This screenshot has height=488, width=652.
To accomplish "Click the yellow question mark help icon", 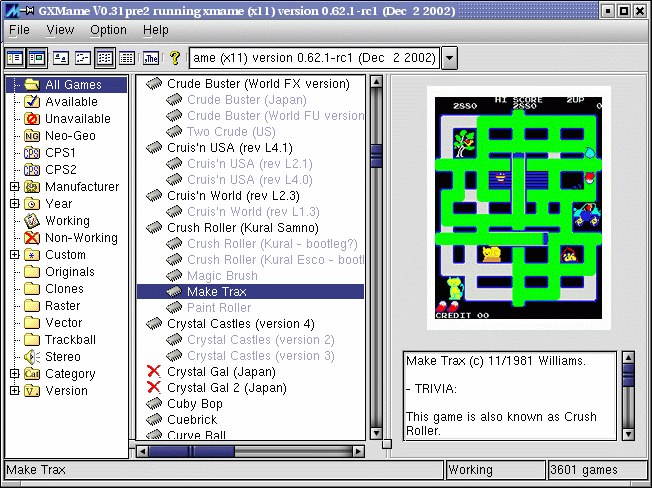I will (x=175, y=58).
